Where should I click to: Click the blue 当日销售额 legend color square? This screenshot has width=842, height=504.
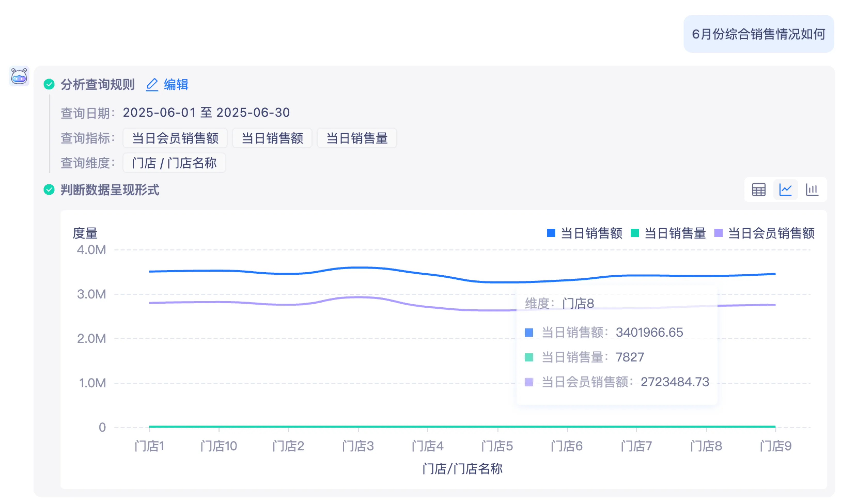(551, 233)
